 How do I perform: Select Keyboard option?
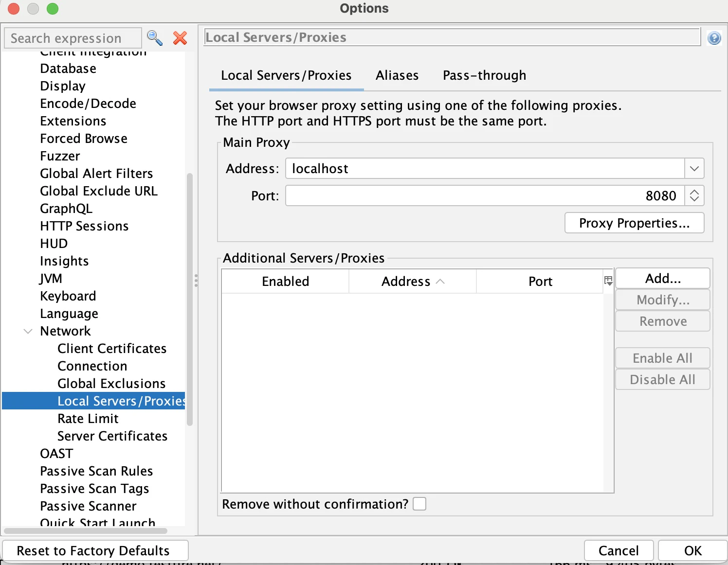68,296
